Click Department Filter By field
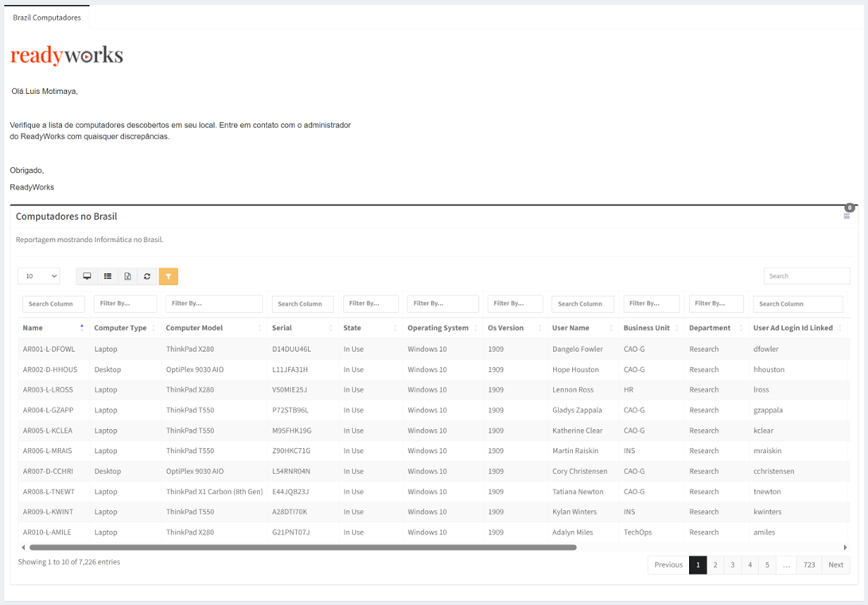The width and height of the screenshot is (868, 605). [716, 303]
